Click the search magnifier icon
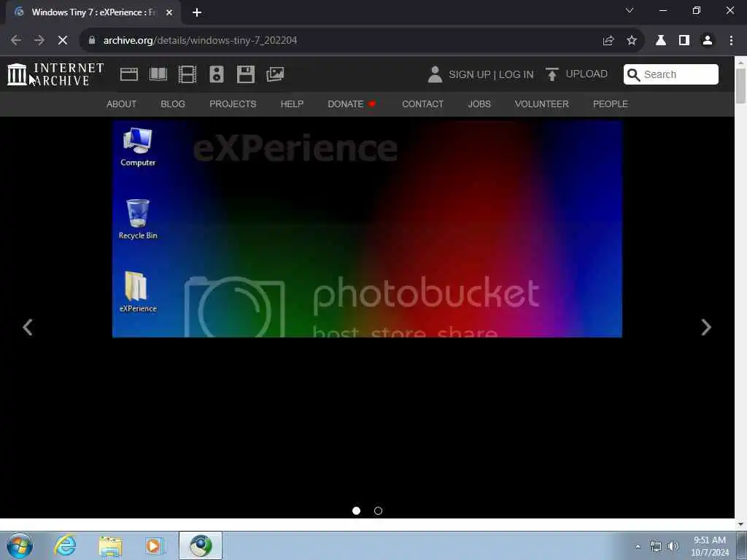This screenshot has width=747, height=560. pyautogui.click(x=633, y=75)
